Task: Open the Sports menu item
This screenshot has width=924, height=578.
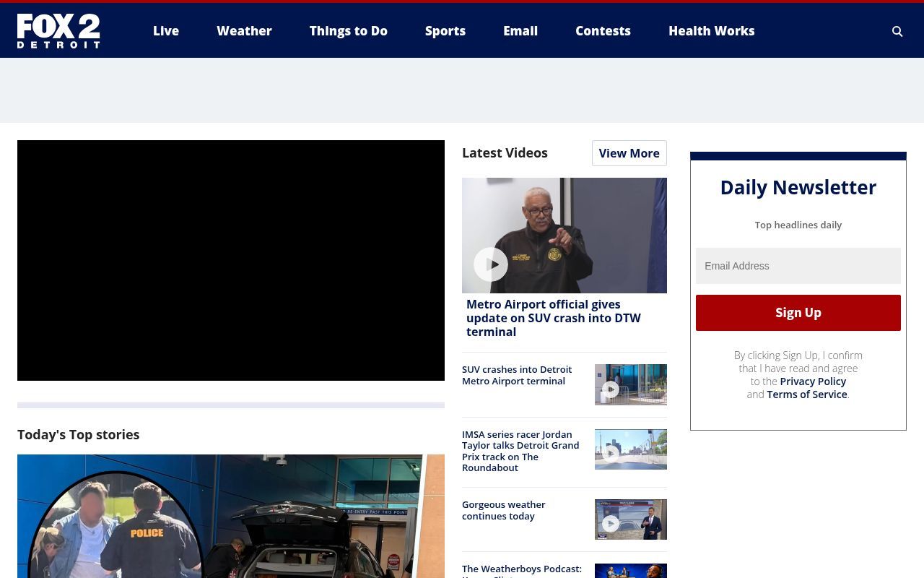Action: [445, 31]
